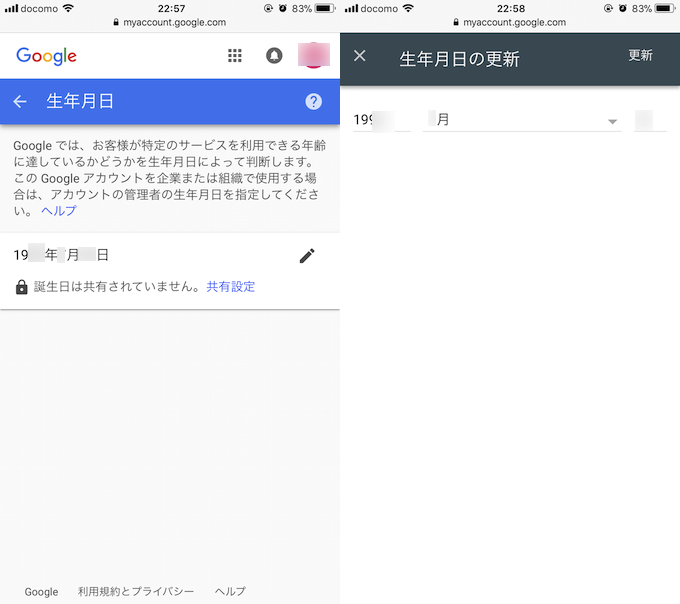Go back using the 生年月日 header arrow
680x604 pixels.
pyautogui.click(x=20, y=101)
